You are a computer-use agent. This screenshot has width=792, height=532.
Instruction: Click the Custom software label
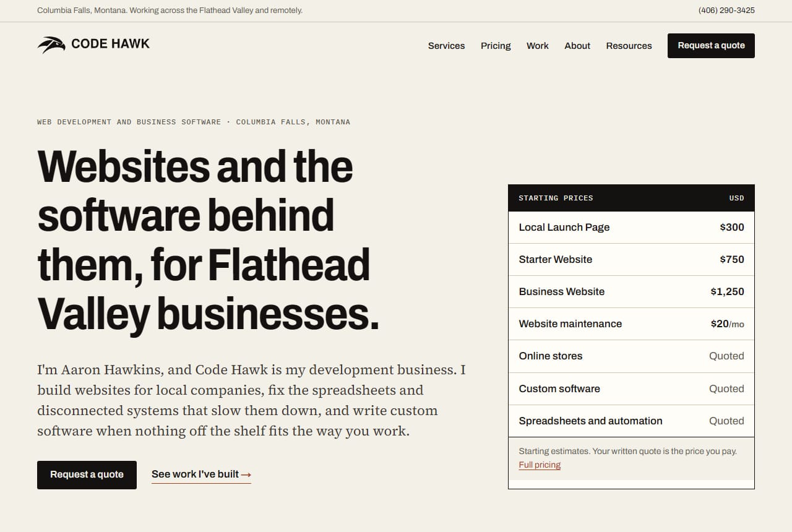559,388
